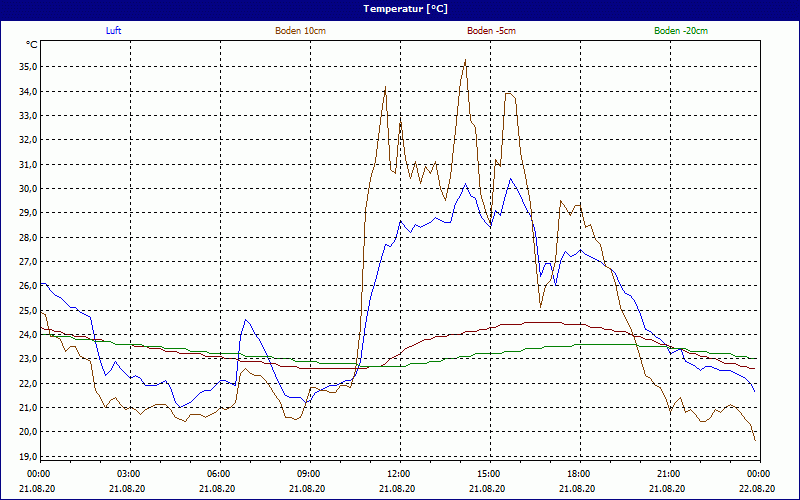The width and height of the screenshot is (800, 500).
Task: Click the °C unit label on y-axis
Action: click(x=32, y=45)
